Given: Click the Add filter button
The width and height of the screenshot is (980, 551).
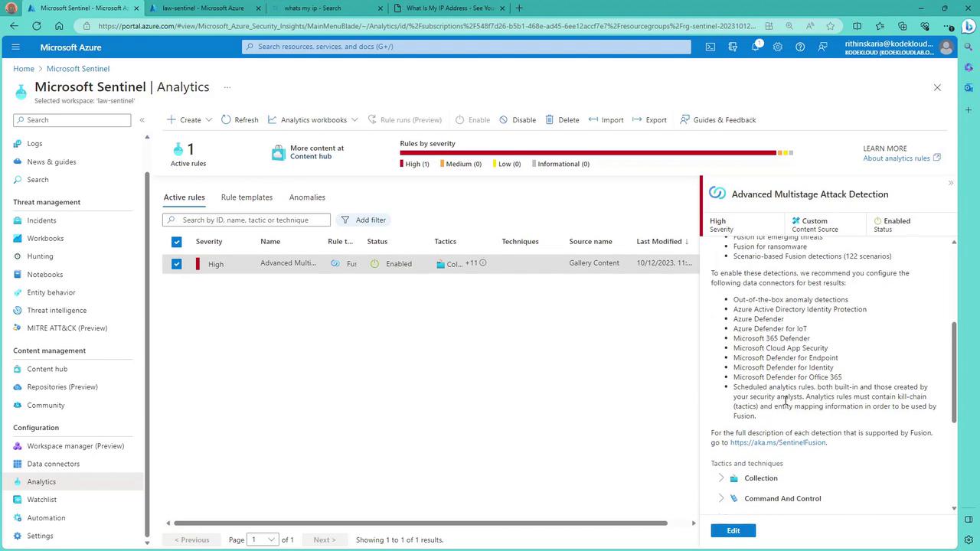Looking at the screenshot, I should coord(364,220).
